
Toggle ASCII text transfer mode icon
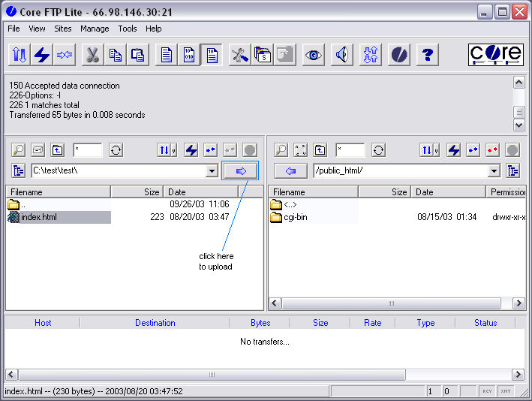tap(165, 56)
